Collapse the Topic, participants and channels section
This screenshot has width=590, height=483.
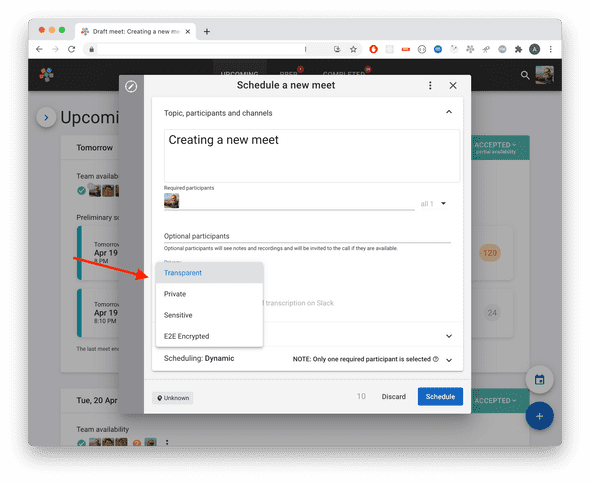point(449,112)
